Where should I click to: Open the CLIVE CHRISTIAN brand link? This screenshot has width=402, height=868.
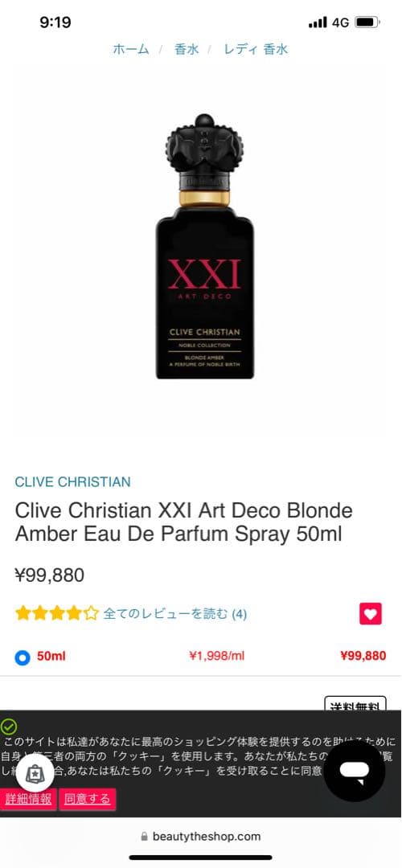coord(72,481)
